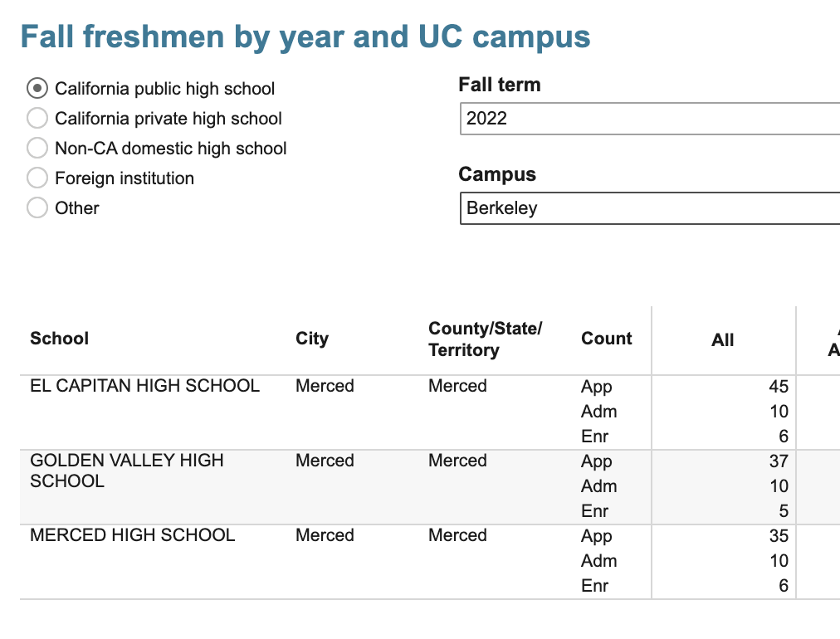Click Golden Valley's App count of 37

(778, 461)
